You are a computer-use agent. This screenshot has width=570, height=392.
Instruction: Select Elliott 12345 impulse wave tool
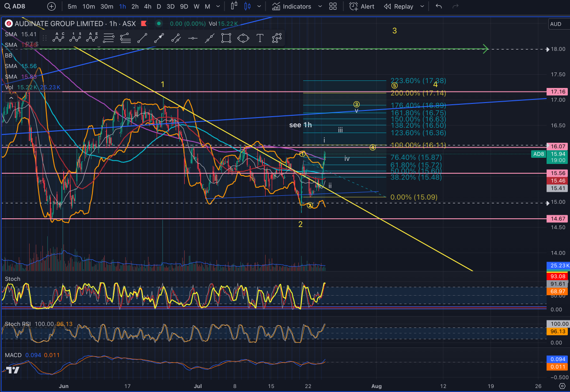pyautogui.click(x=76, y=38)
